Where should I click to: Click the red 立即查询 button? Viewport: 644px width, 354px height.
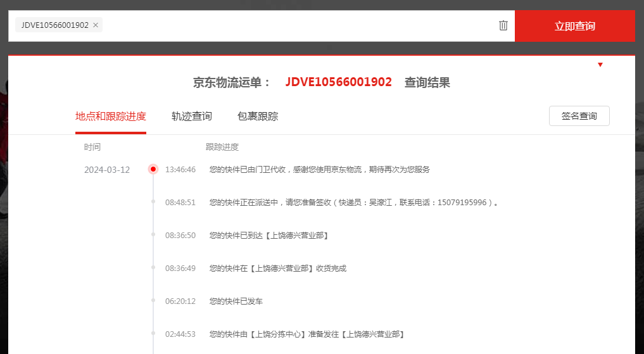point(574,26)
